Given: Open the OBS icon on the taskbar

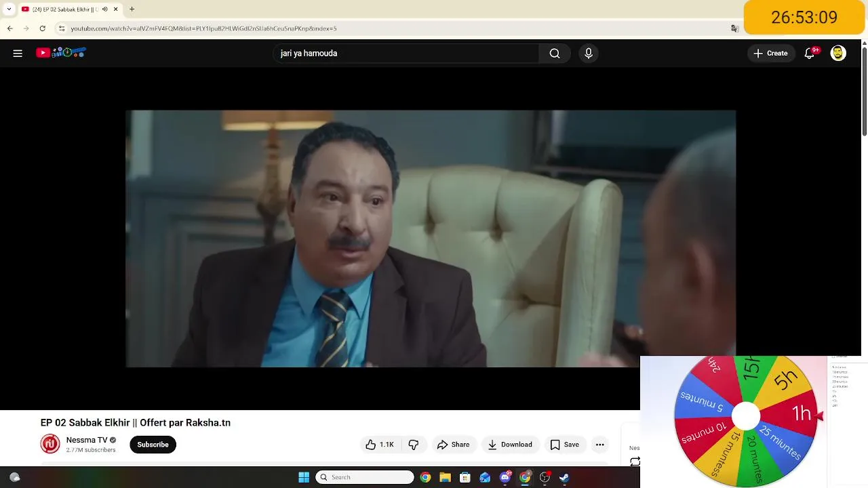Looking at the screenshot, I should (x=545, y=477).
